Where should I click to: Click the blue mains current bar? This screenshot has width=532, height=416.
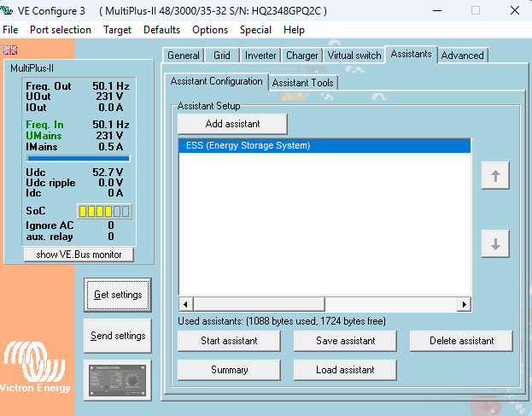point(79,158)
